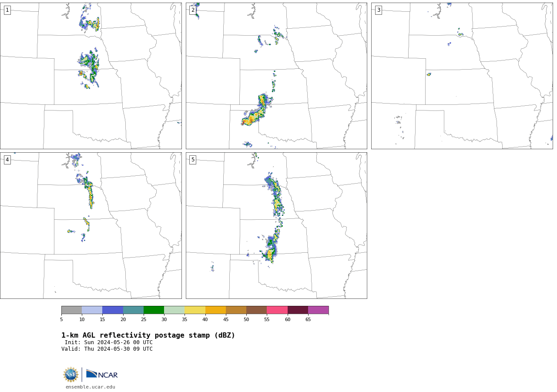This screenshot has height=392, width=557.
Task: Click the colorbar tick label 5
Action: (61, 320)
